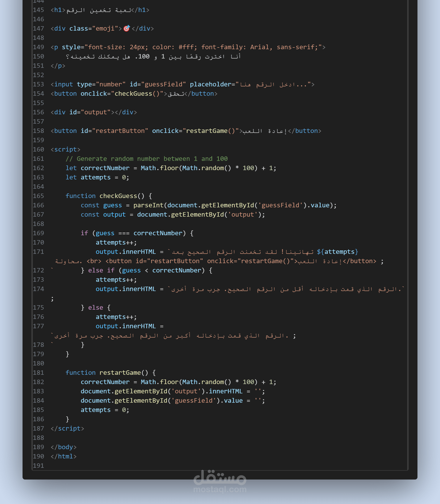Click "} else {" on line 175
440x504 pixels.
pyautogui.click(x=96, y=308)
